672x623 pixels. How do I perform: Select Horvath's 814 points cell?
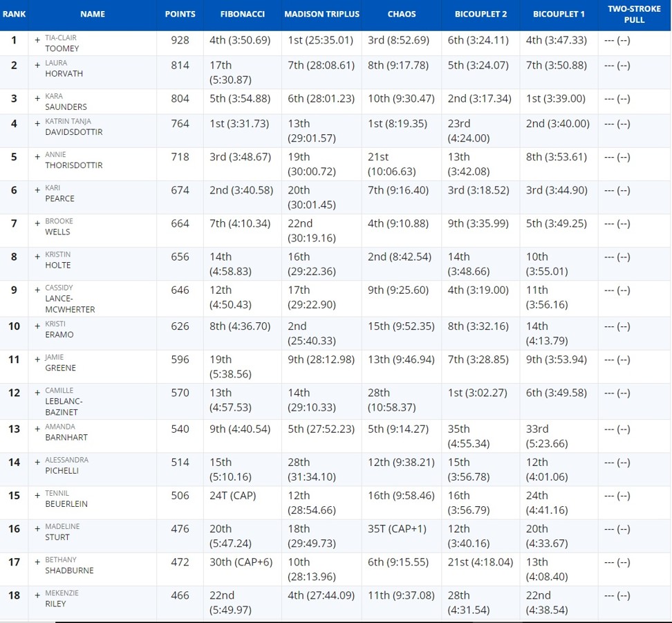[x=180, y=65]
